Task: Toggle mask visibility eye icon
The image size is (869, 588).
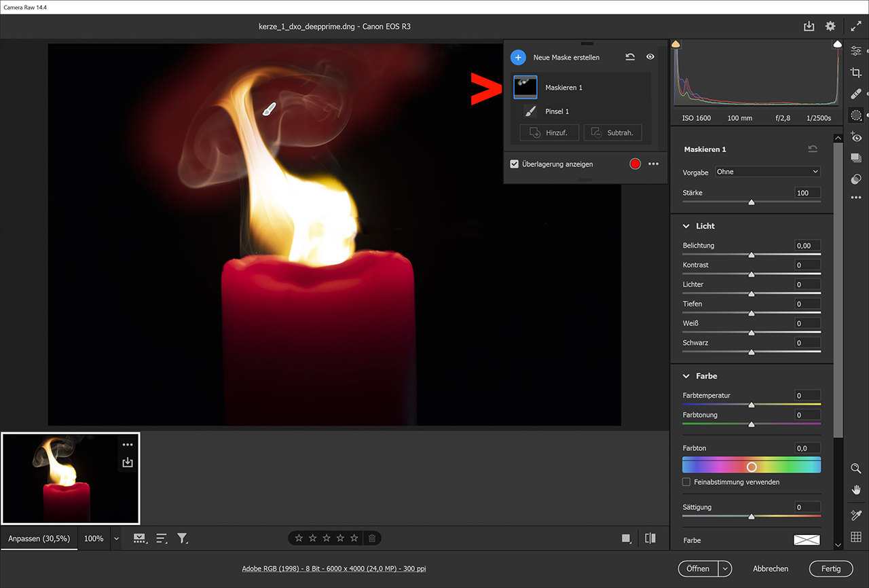Action: click(x=650, y=58)
